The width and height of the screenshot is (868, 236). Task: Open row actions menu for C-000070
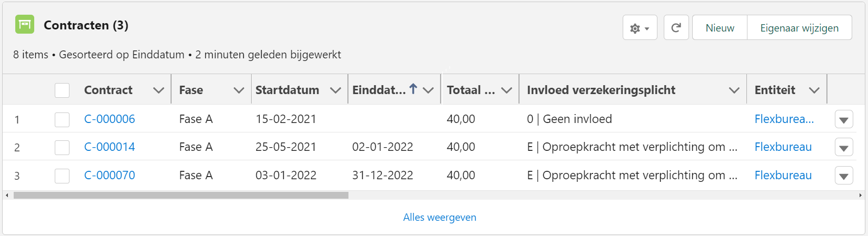[843, 176]
